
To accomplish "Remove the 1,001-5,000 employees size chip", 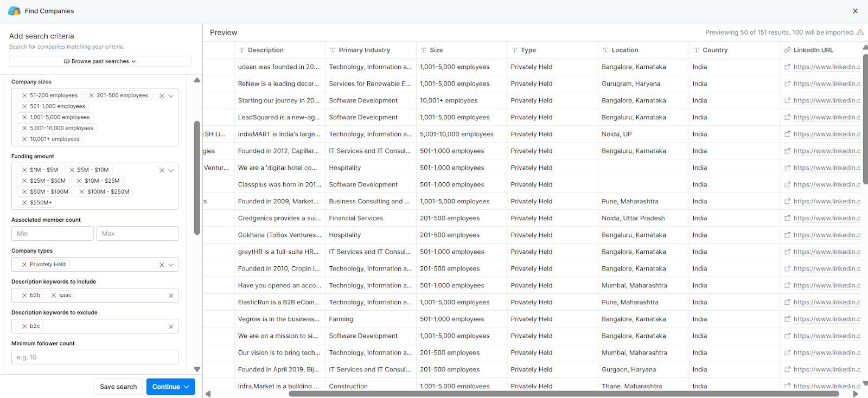I will [24, 117].
